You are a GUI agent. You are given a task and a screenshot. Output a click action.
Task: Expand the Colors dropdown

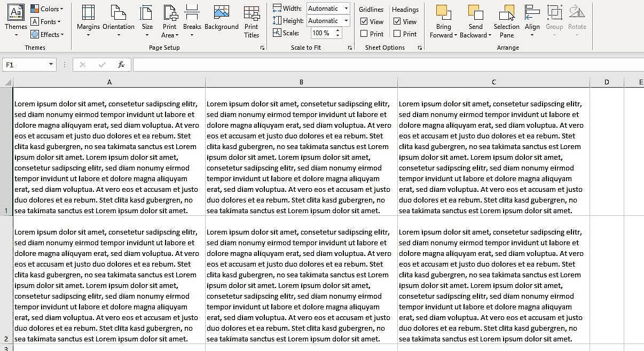pyautogui.click(x=60, y=9)
